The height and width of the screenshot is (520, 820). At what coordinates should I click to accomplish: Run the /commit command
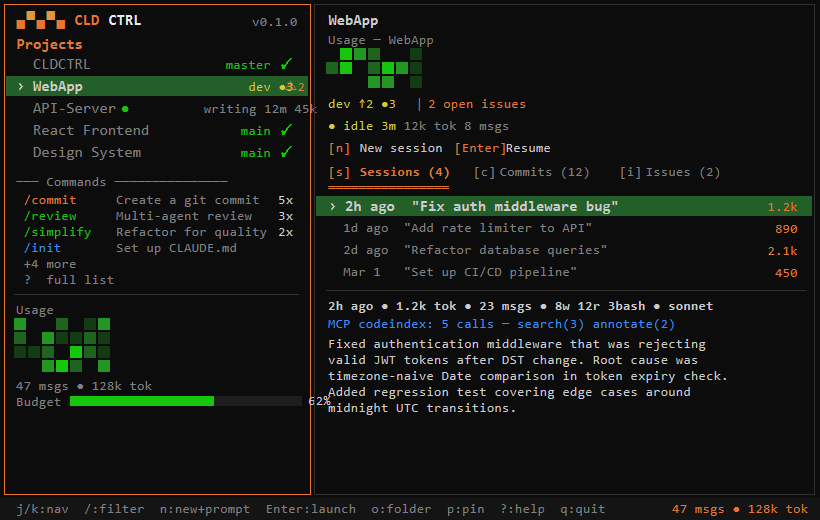pyautogui.click(x=50, y=200)
